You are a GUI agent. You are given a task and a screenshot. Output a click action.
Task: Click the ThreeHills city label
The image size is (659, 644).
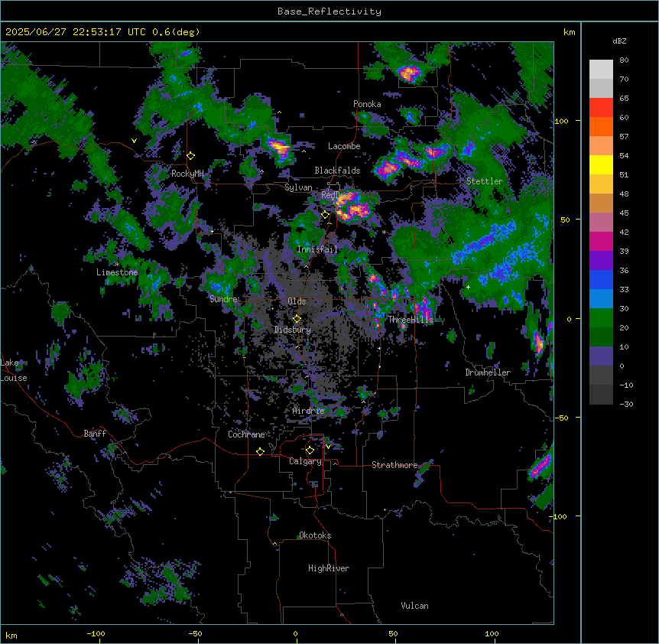pyautogui.click(x=411, y=320)
